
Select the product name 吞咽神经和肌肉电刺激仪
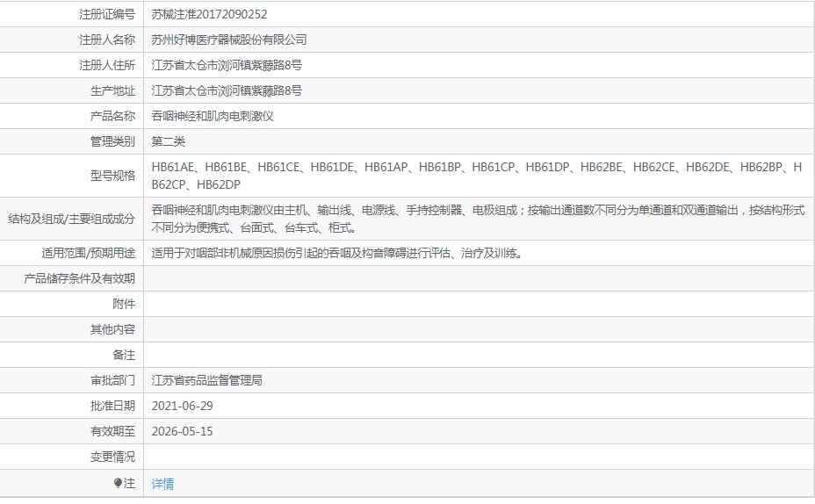pyautogui.click(x=213, y=117)
